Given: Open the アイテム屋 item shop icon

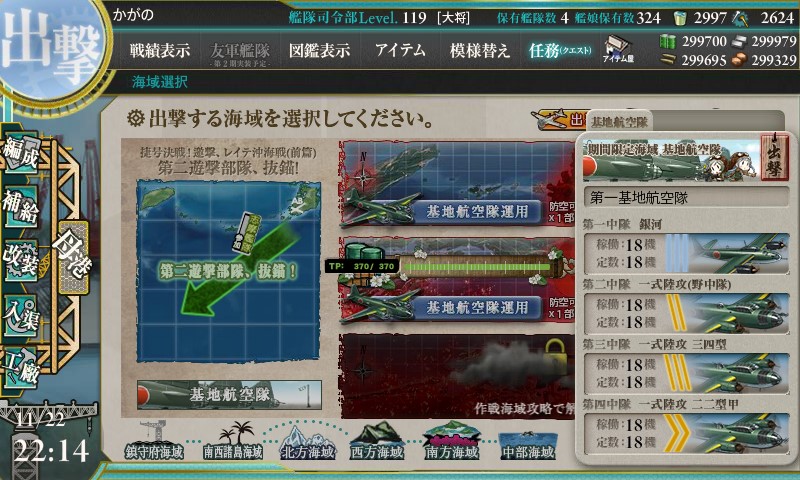Looking at the screenshot, I should point(617,50).
